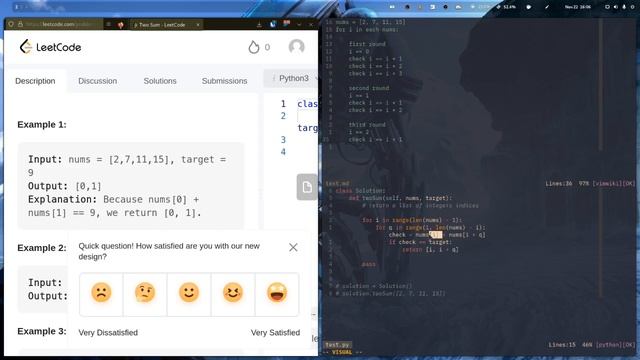Click the reader list icon after the address bar
Image resolution: width=640 pixels, height=360 pixels.
[x=109, y=24]
